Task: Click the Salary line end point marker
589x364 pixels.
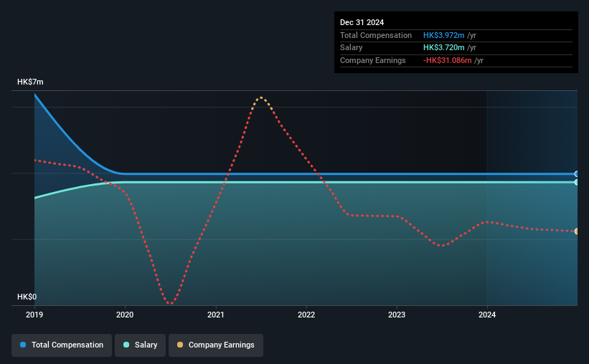Action: coord(576,183)
